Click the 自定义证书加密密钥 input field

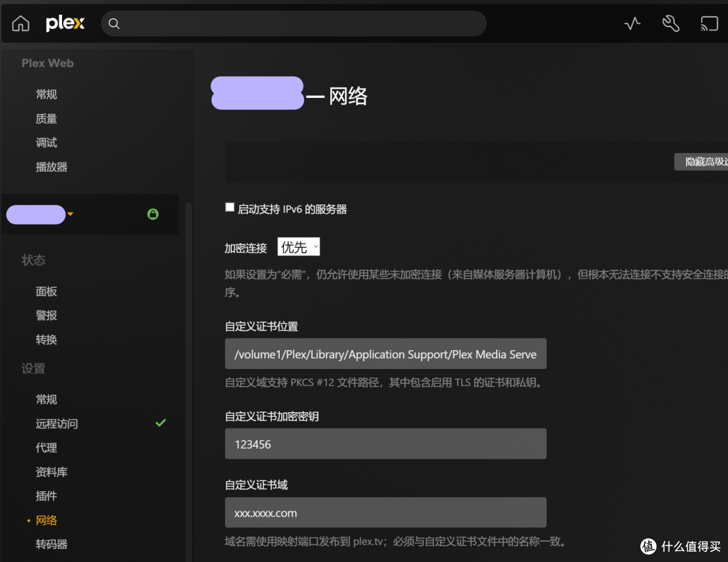click(386, 443)
